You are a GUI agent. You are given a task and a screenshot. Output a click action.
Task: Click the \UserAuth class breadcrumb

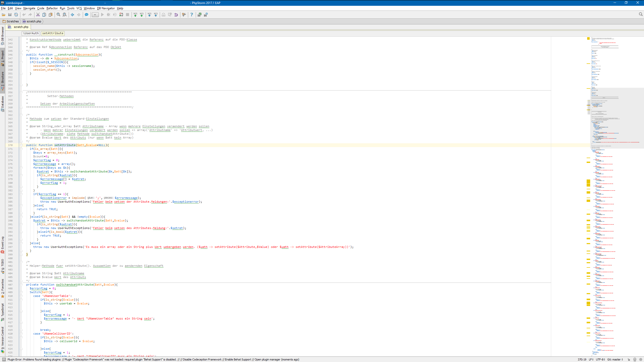[31, 33]
